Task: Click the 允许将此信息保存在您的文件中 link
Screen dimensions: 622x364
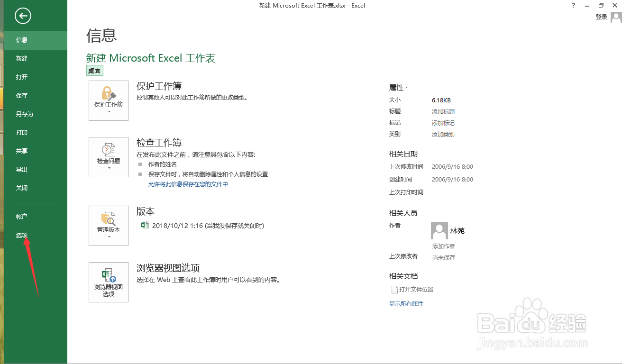Action: pyautogui.click(x=188, y=184)
